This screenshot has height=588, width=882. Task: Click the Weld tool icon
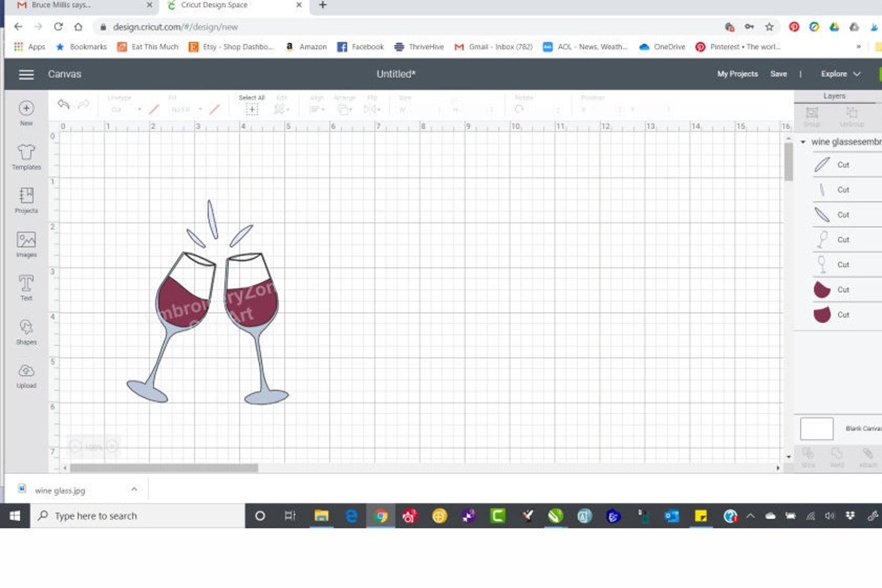click(x=837, y=454)
